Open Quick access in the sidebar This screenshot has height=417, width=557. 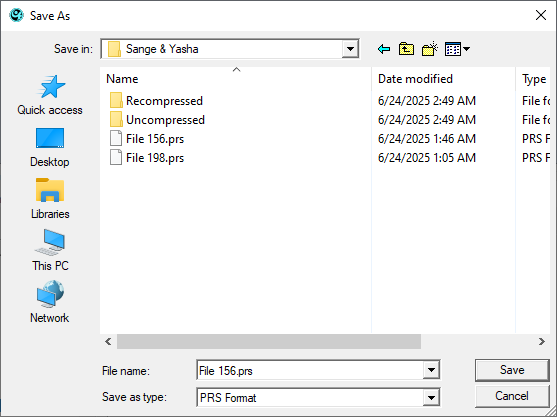pos(50,95)
